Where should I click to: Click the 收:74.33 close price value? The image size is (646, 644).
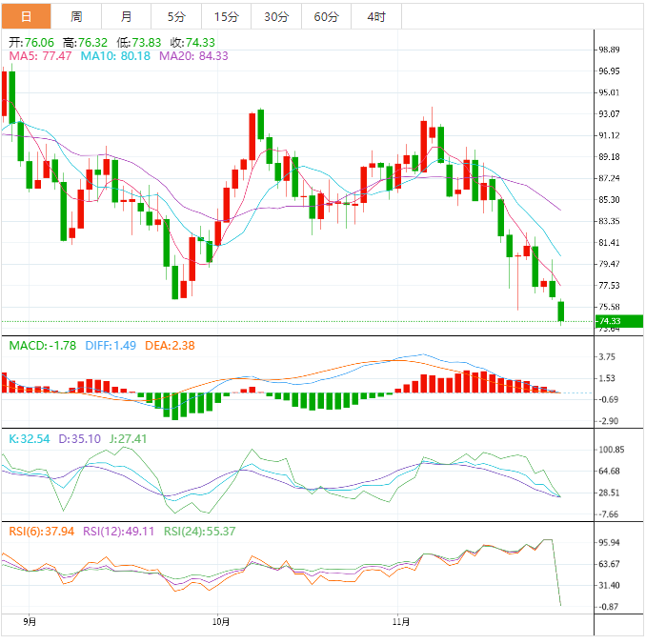(x=192, y=43)
